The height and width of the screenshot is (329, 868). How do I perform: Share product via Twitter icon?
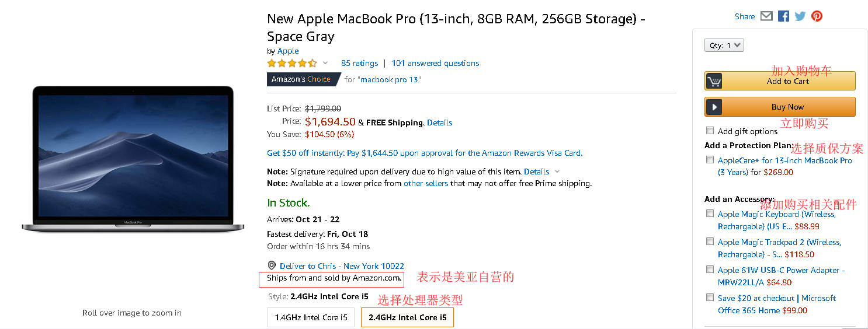[x=800, y=16]
